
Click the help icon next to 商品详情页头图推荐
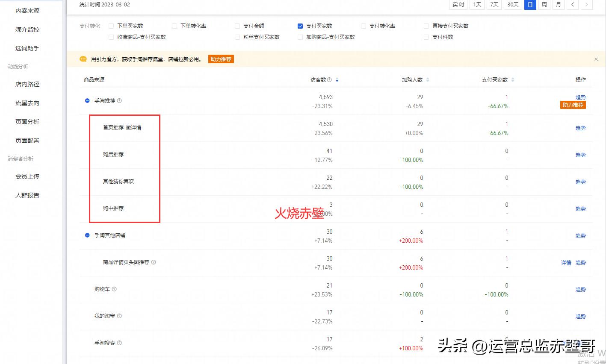(x=154, y=262)
